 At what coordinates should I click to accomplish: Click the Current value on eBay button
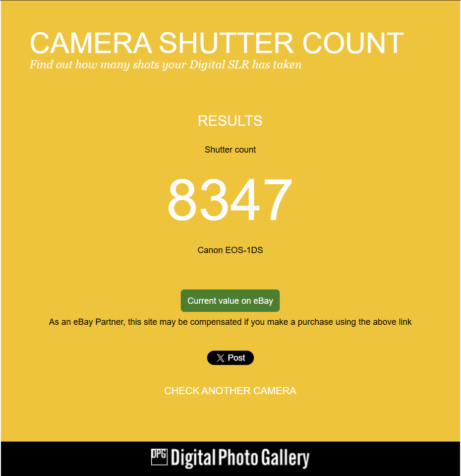(x=230, y=300)
